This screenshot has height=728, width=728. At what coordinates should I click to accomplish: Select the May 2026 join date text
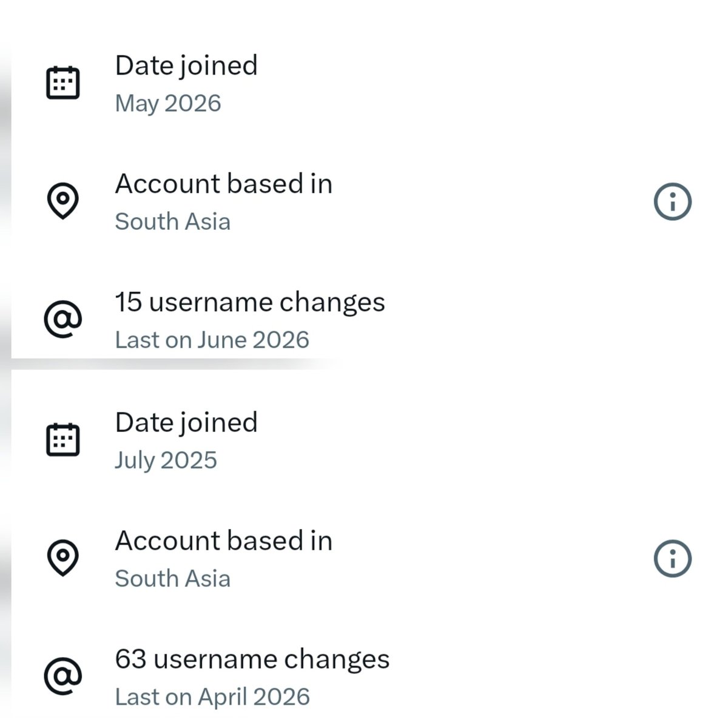168,104
